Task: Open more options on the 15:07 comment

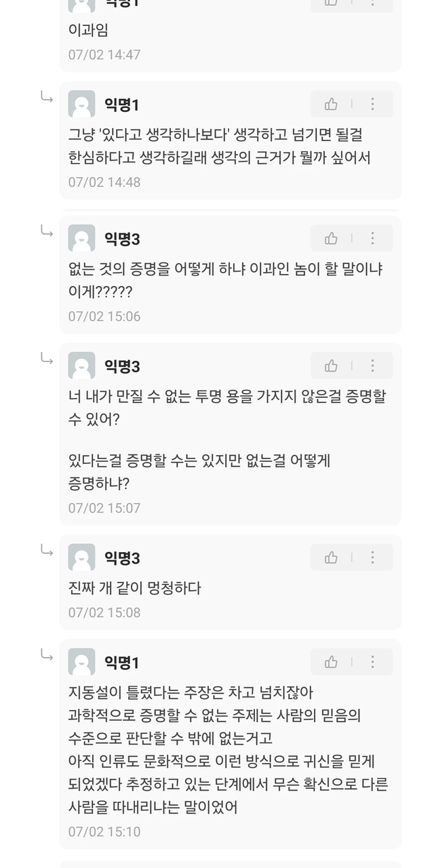Action: pos(372,366)
